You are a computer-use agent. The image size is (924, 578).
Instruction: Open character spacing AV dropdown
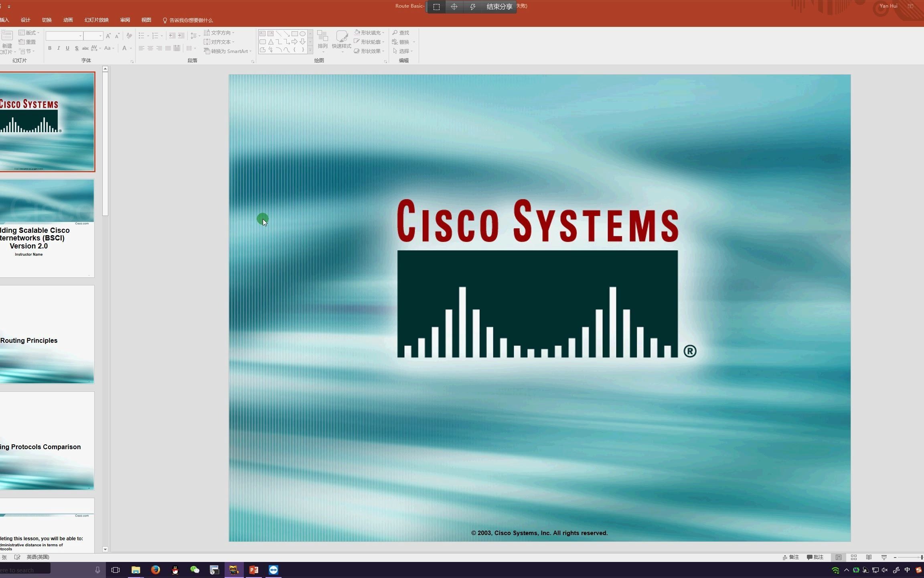(x=96, y=48)
